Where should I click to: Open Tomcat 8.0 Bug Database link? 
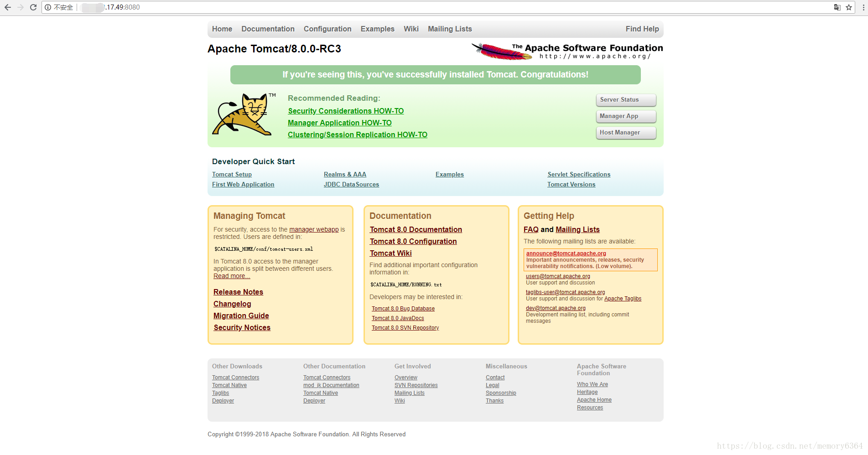pos(403,309)
